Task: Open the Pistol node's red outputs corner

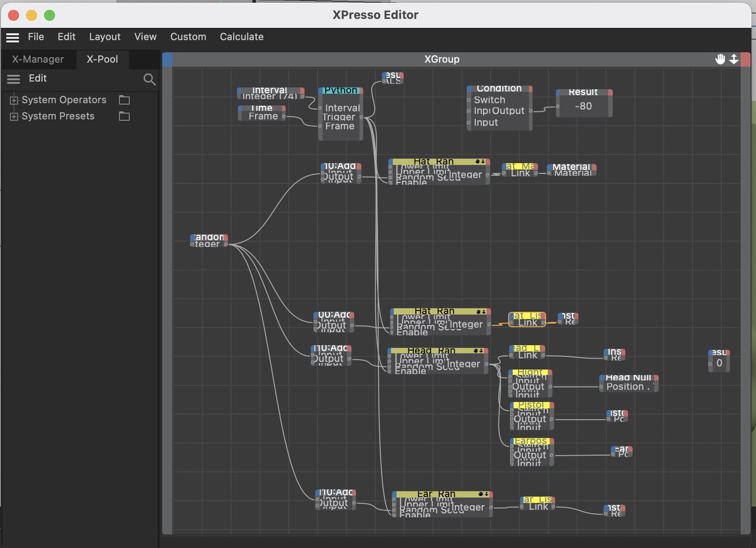Action: point(551,405)
